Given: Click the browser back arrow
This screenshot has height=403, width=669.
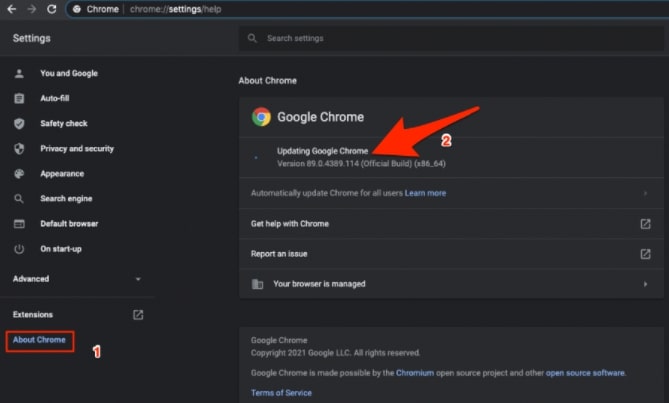Looking at the screenshot, I should coord(12,9).
